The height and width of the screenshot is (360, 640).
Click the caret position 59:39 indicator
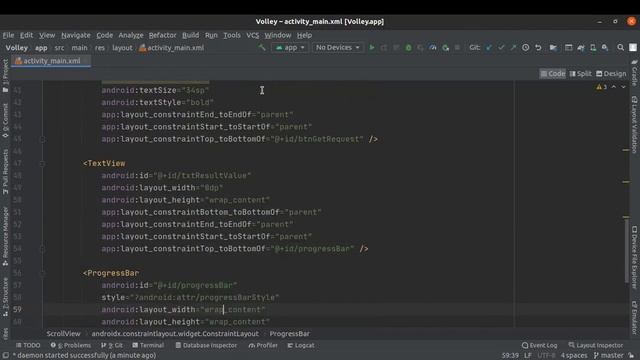(x=510, y=356)
